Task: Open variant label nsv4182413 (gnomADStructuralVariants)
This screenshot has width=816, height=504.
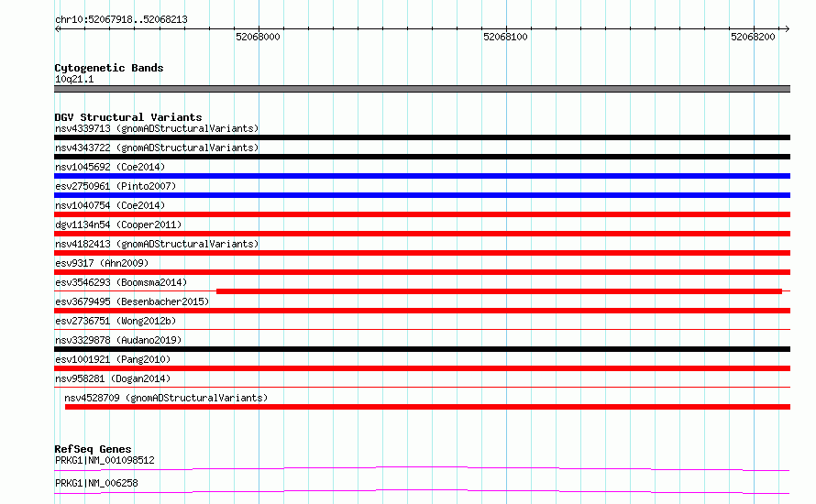Action: click(x=157, y=244)
